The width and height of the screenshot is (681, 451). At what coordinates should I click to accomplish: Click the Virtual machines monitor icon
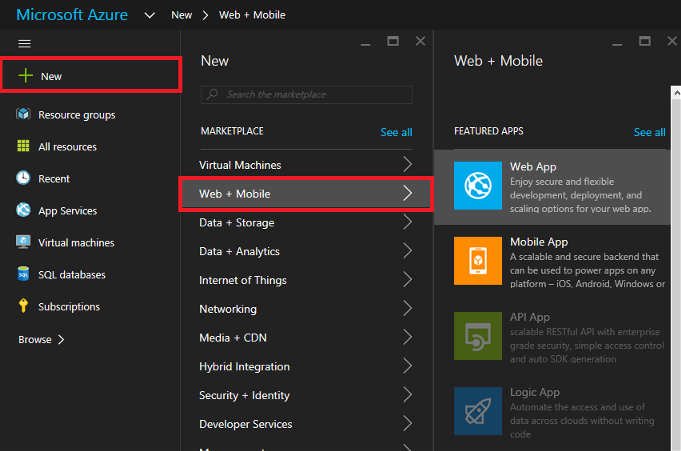click(x=23, y=242)
